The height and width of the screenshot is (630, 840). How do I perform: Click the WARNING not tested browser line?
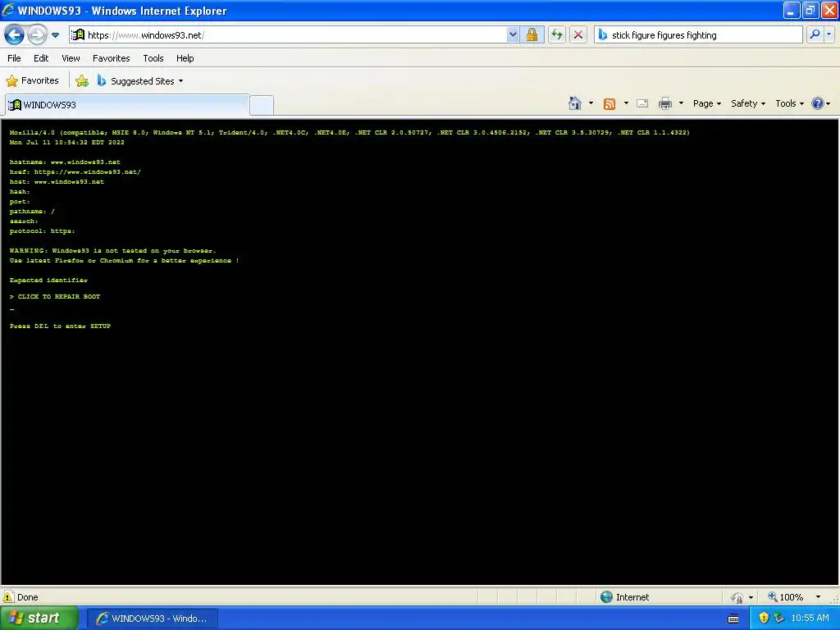(112, 250)
